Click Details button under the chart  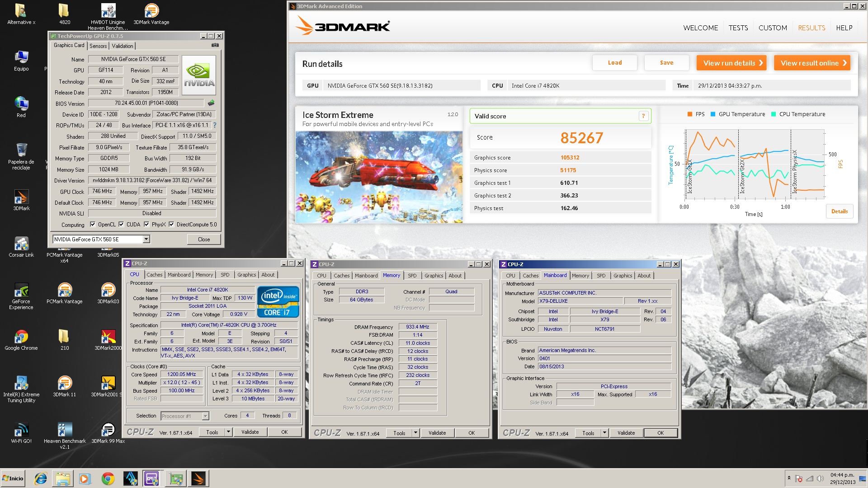840,211
